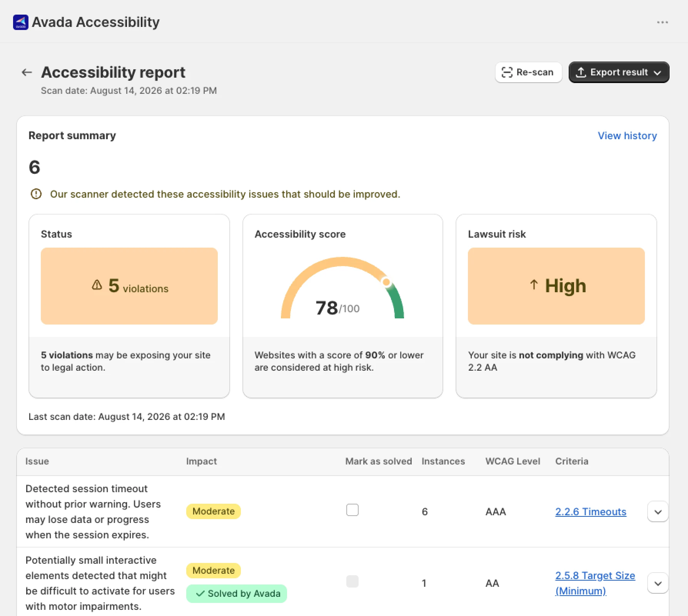Click the Avada Accessibility app logo
688x616 pixels.
21,22
